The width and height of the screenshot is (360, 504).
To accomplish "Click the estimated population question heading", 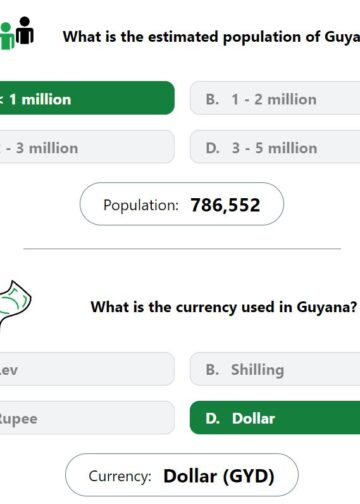I will (211, 37).
